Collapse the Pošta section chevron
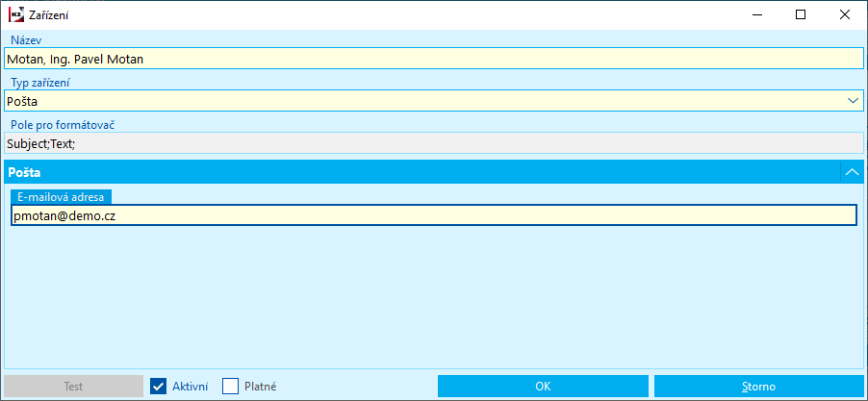Screen dimensions: 868x401 852,172
